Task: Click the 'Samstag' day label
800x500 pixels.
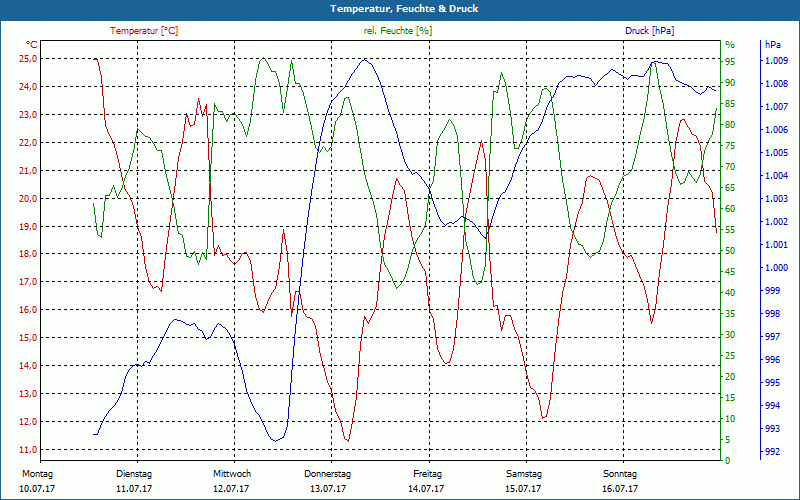Action: pyautogui.click(x=523, y=474)
